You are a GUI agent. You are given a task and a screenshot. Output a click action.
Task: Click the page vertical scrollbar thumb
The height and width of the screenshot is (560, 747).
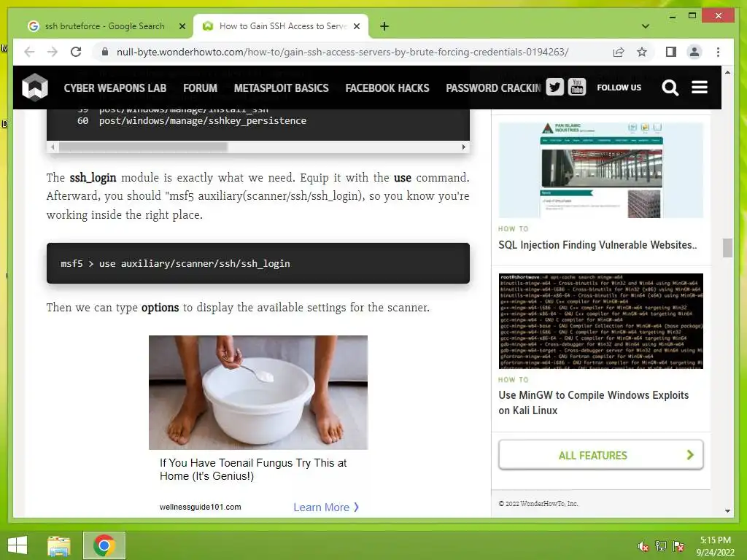(x=727, y=248)
